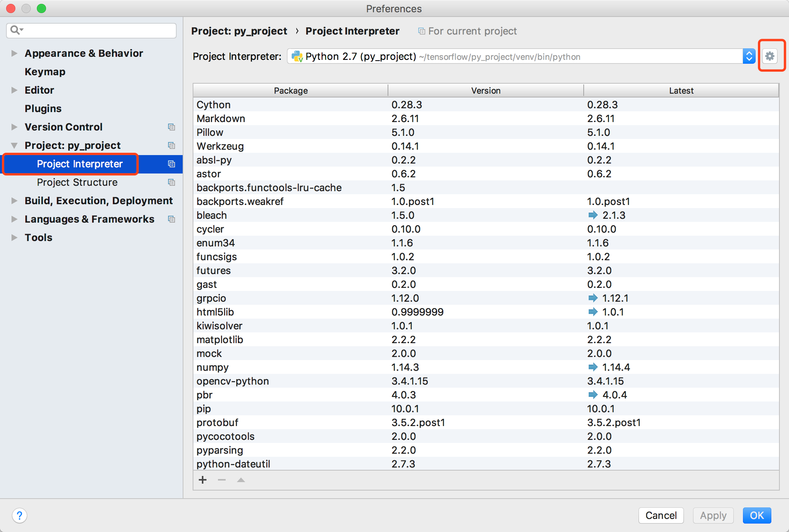Select the kiwisolver package row
The width and height of the screenshot is (789, 532).
tap(486, 325)
